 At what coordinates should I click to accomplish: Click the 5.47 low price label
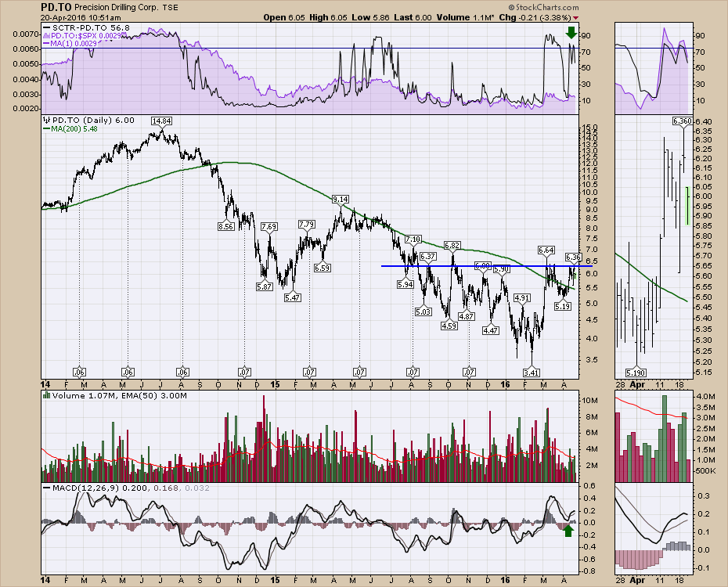(292, 297)
